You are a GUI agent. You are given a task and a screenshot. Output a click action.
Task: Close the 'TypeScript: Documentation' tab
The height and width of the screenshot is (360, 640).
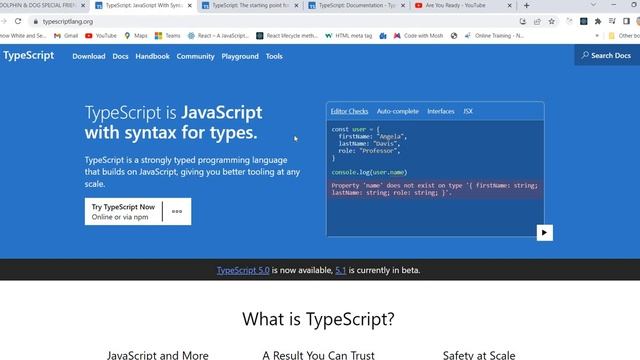[403, 6]
